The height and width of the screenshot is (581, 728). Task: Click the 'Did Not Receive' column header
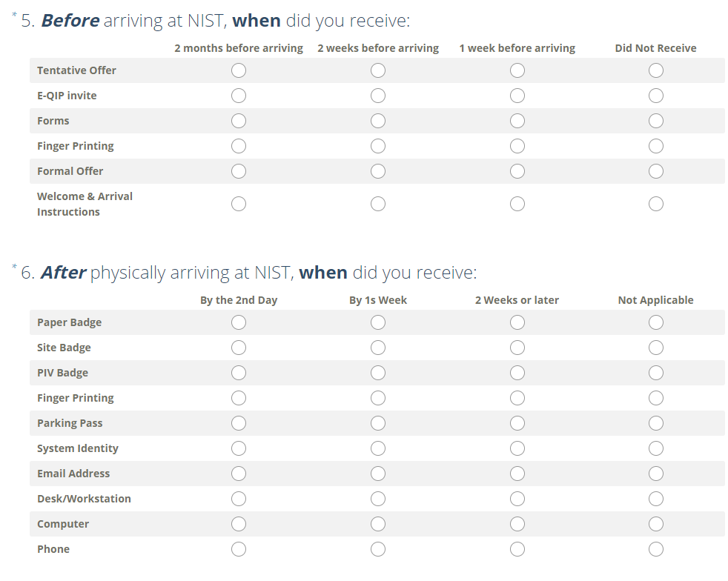(655, 48)
